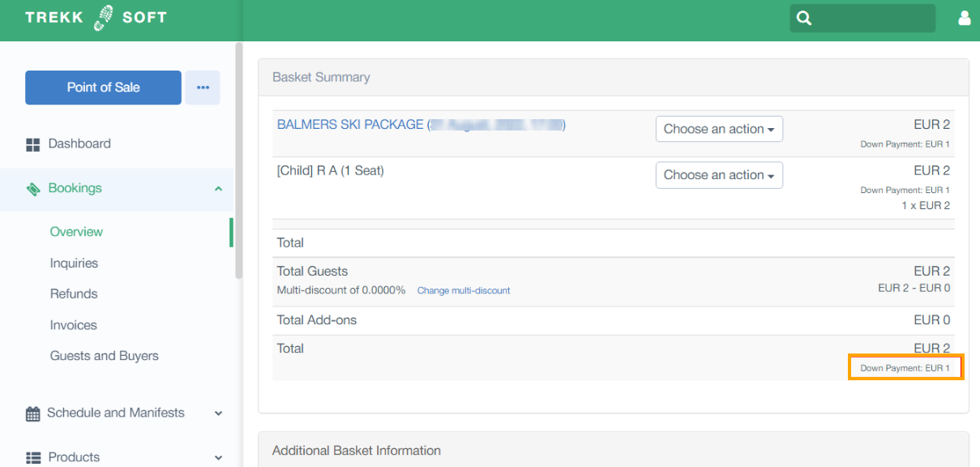980x467 pixels.
Task: Select Inquiries in the Bookings submenu
Action: pos(74,263)
